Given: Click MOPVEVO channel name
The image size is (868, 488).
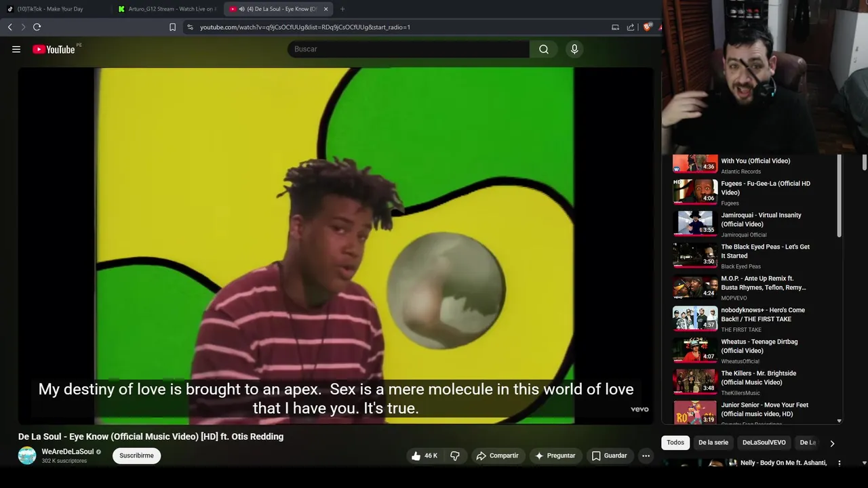Looking at the screenshot, I should click(734, 298).
